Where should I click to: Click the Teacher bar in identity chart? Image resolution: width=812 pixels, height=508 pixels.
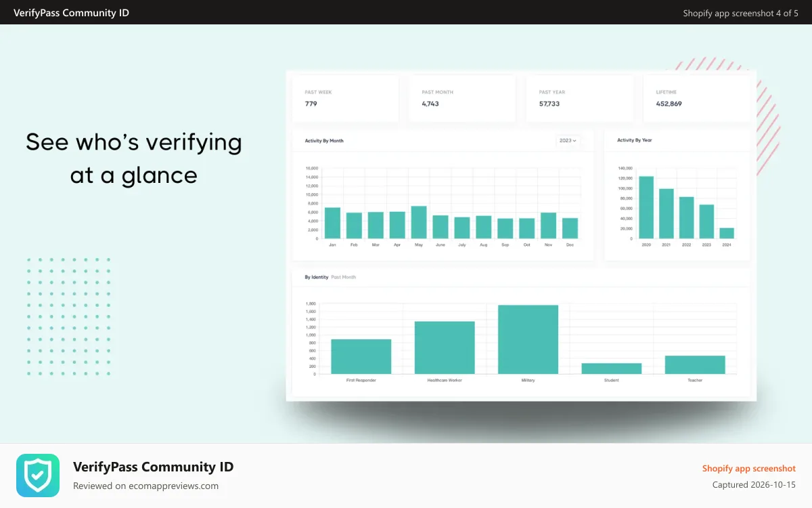(695, 364)
